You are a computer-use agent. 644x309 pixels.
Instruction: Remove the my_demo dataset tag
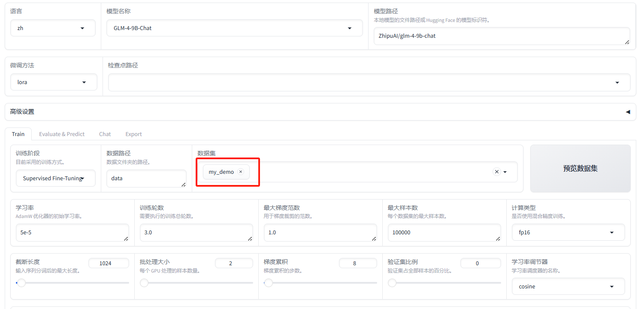click(x=241, y=172)
